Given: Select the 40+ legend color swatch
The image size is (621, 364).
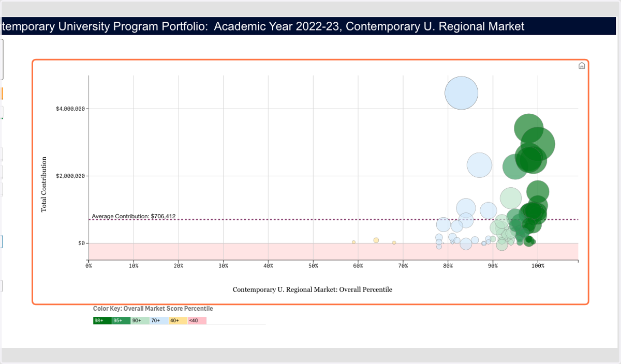Looking at the screenshot, I should tap(178, 321).
